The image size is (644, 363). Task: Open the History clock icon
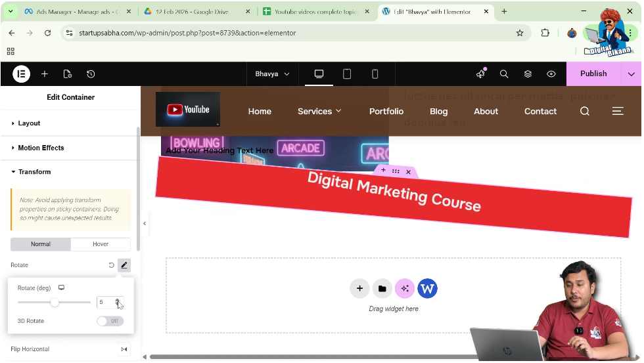(x=91, y=74)
